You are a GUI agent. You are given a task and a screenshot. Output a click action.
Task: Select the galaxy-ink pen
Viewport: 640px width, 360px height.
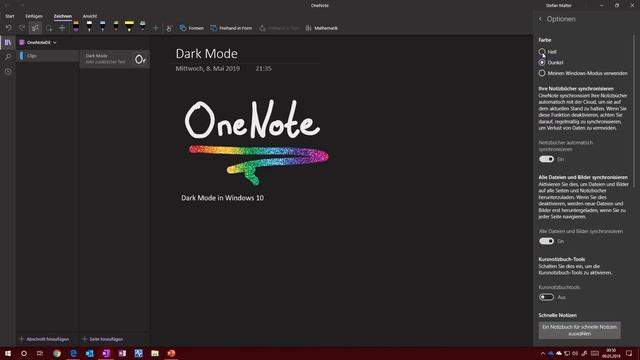click(x=142, y=27)
